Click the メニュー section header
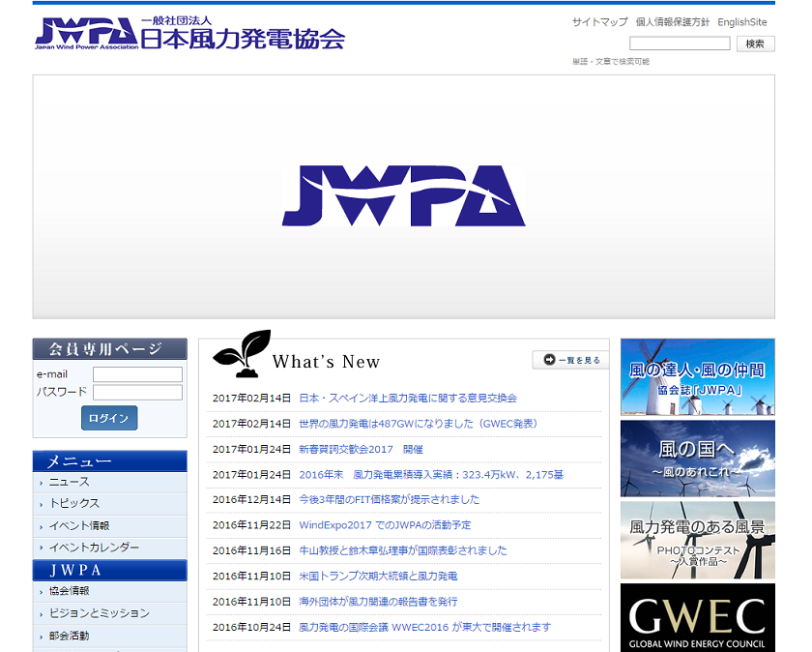The image size is (812, 652). click(x=110, y=460)
